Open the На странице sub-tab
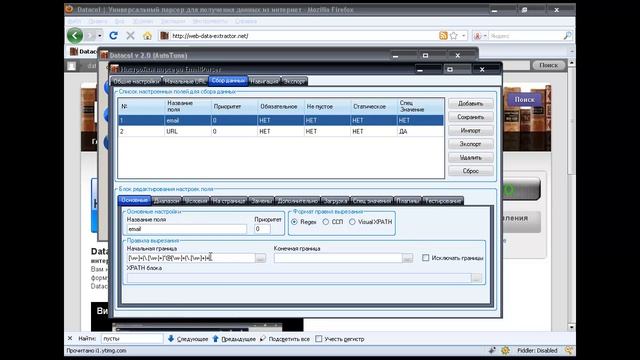Image resolution: width=640 pixels, height=360 pixels. click(229, 201)
